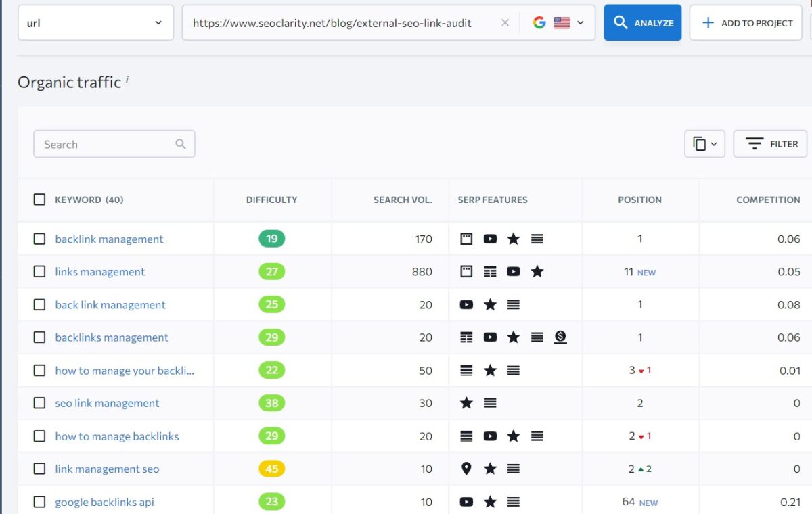Click the star reviews icon for "seo link management"
Image resolution: width=812 pixels, height=514 pixels.
[x=466, y=403]
